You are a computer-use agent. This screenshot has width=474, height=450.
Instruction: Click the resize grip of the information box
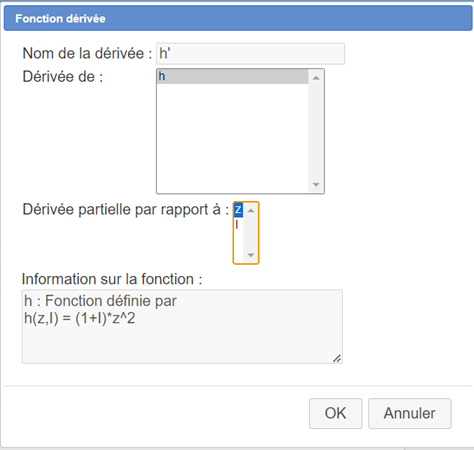337,358
